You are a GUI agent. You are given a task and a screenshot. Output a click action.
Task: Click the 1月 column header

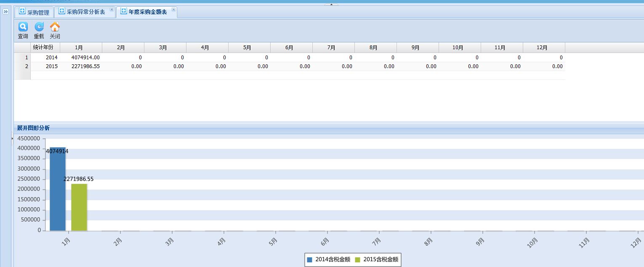(x=81, y=48)
